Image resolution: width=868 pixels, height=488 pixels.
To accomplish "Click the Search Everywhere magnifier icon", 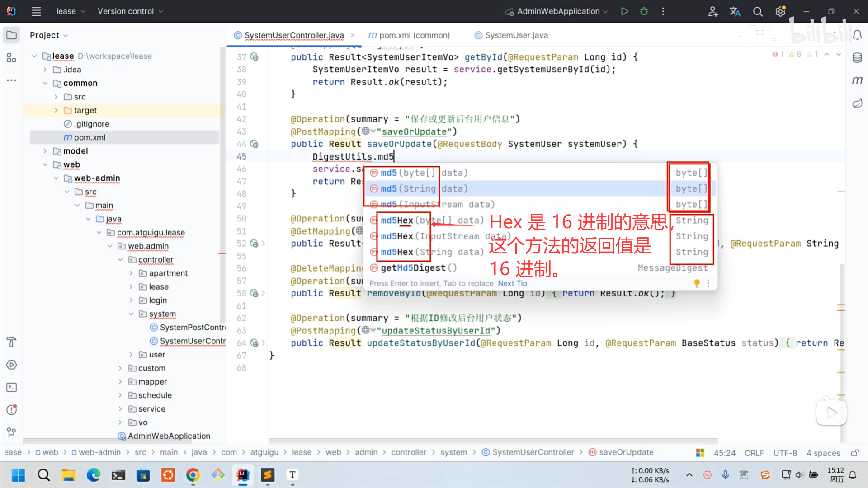I will (x=758, y=11).
